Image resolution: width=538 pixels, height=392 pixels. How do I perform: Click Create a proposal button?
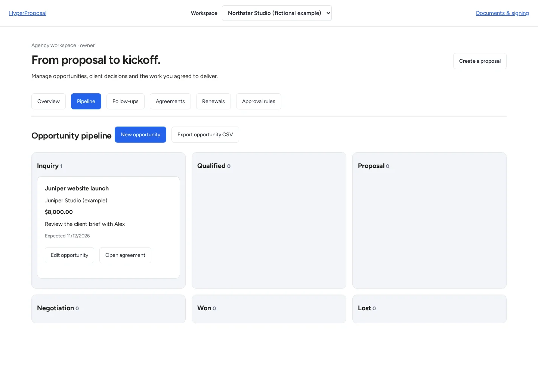(480, 61)
